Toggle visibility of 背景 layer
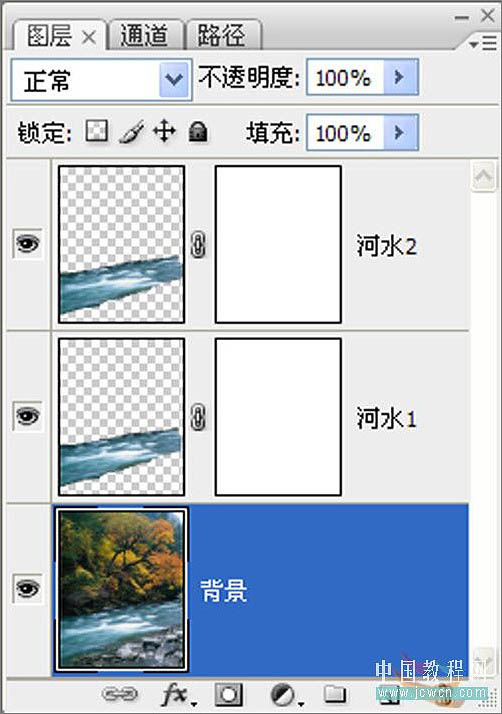 27,588
